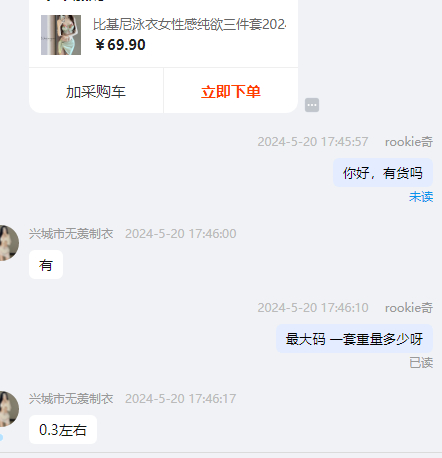Click seller avatar above the 有 message
The image size is (442, 458).
[9, 243]
